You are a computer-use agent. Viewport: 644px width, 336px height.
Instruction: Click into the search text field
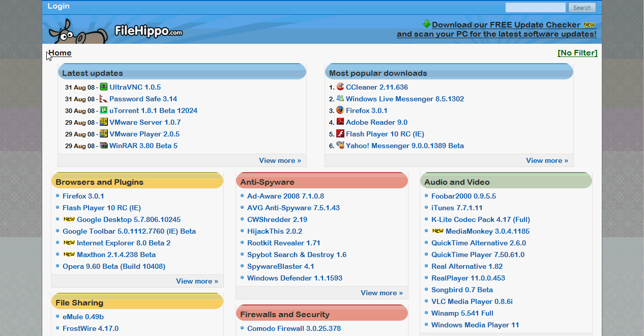535,8
